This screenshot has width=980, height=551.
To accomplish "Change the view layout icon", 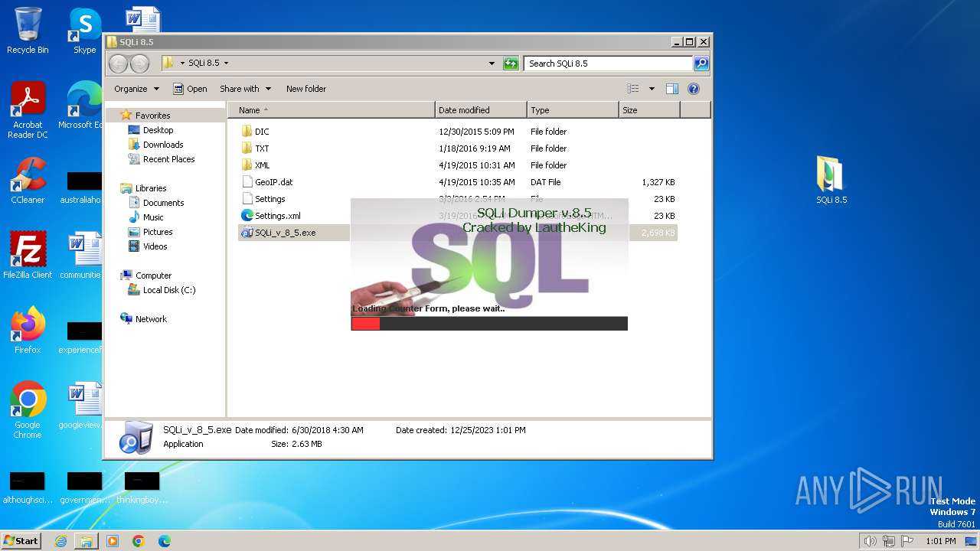I will click(633, 89).
